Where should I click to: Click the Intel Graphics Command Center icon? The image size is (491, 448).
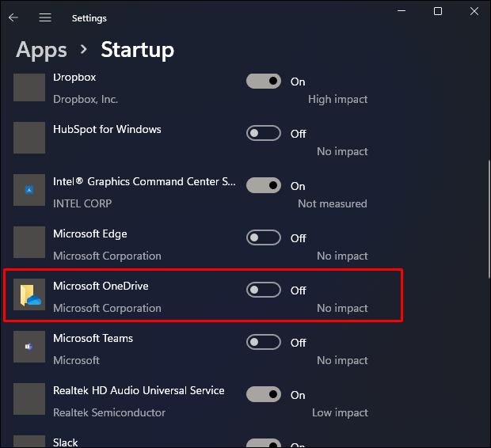(x=30, y=190)
